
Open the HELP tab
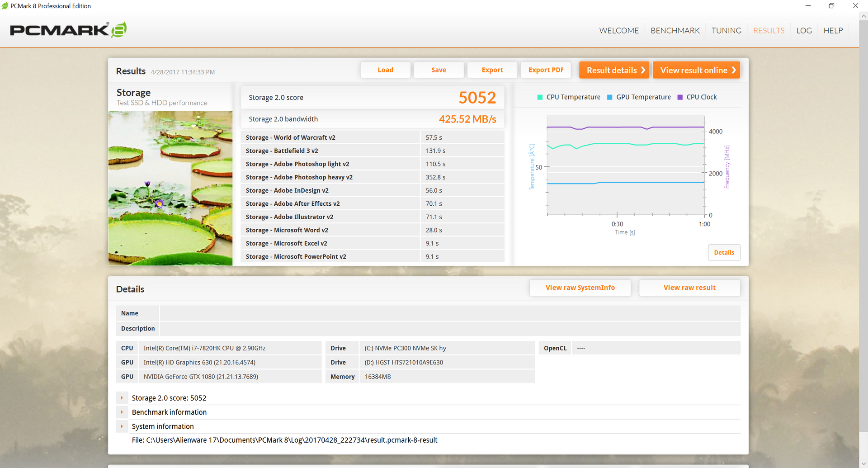point(833,30)
